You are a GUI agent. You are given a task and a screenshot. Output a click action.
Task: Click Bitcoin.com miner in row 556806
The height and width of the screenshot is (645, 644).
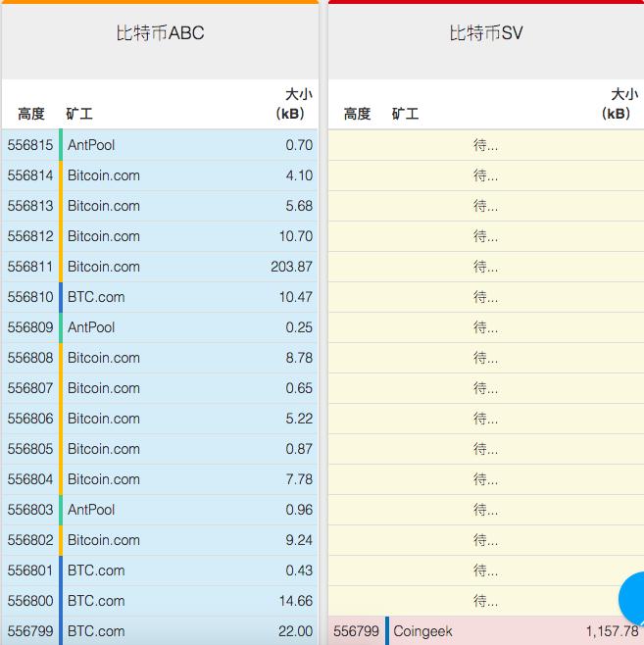(x=104, y=419)
